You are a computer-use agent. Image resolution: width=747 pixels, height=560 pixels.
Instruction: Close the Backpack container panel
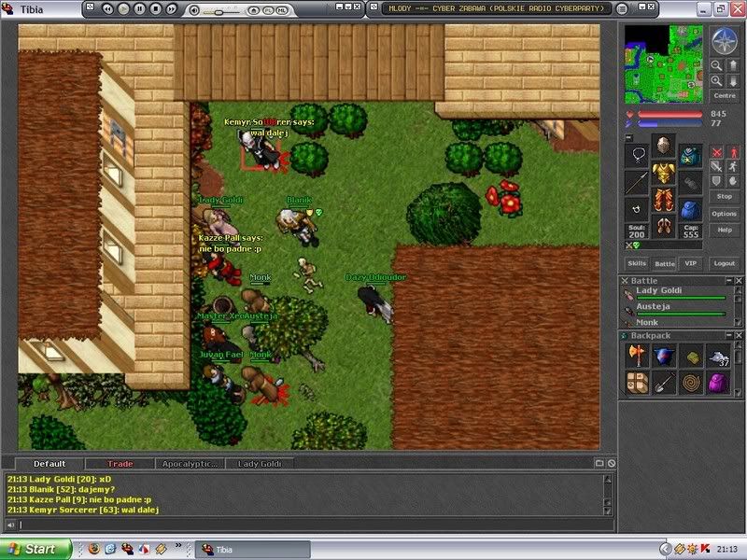[x=739, y=336]
